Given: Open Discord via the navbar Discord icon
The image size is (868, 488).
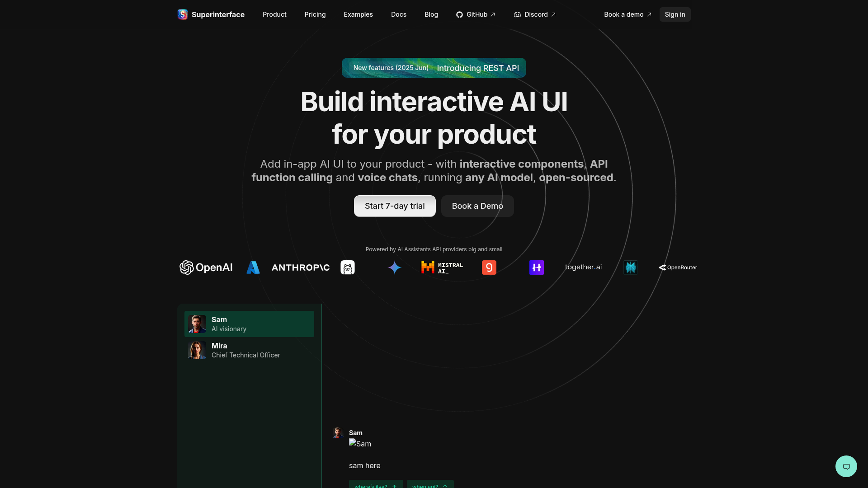Looking at the screenshot, I should [517, 14].
